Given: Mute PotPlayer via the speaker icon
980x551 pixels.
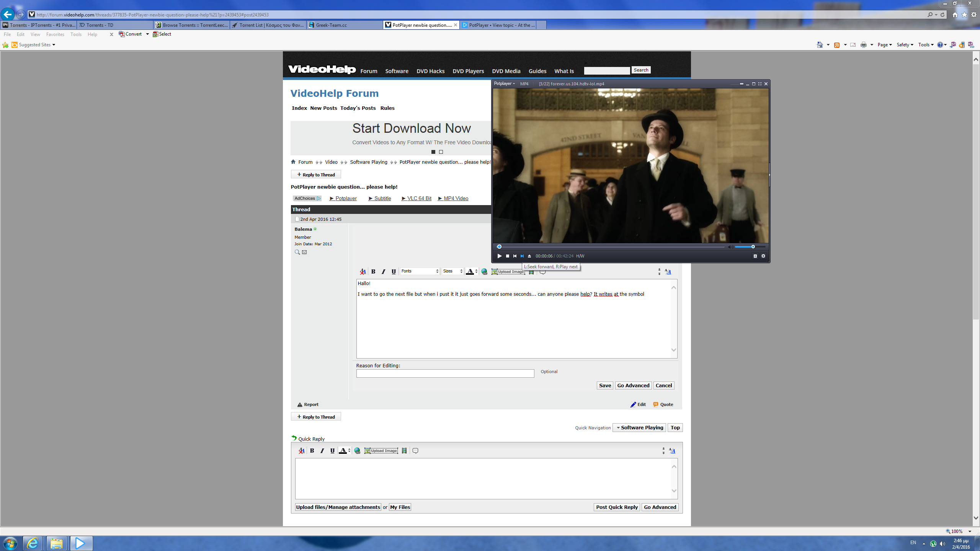Looking at the screenshot, I should tap(730, 247).
